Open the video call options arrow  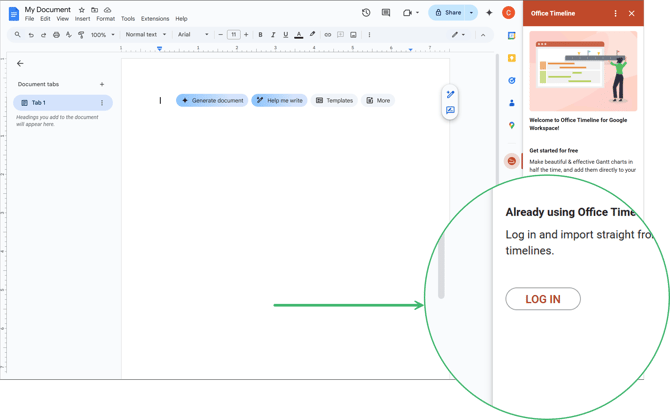point(417,13)
